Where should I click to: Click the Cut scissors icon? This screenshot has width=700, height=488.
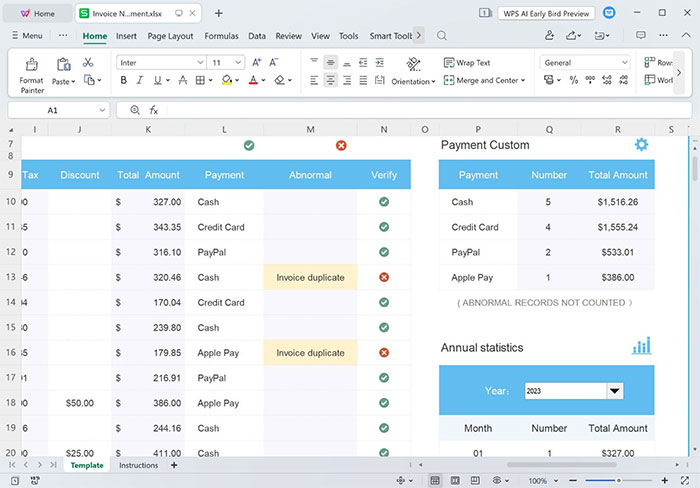tap(88, 62)
